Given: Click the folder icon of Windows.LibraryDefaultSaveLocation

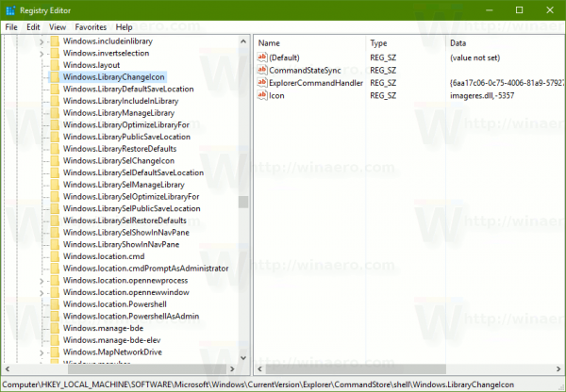Looking at the screenshot, I should (x=55, y=89).
